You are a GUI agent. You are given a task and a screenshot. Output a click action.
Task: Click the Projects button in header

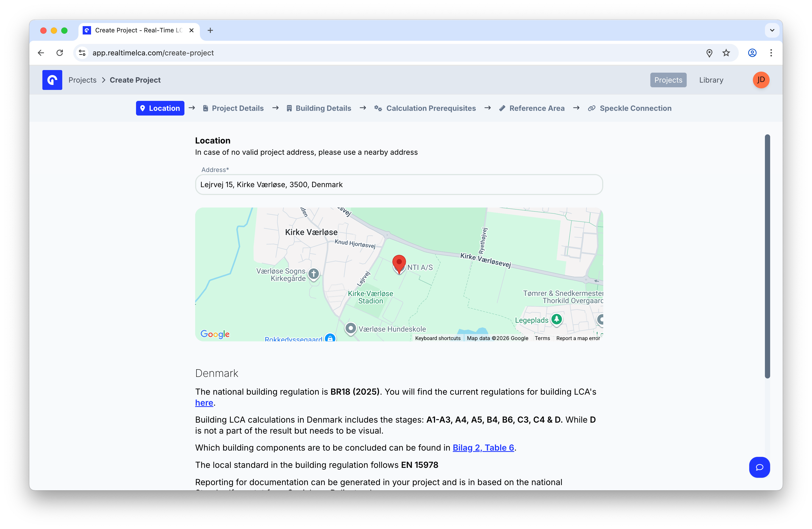point(668,80)
